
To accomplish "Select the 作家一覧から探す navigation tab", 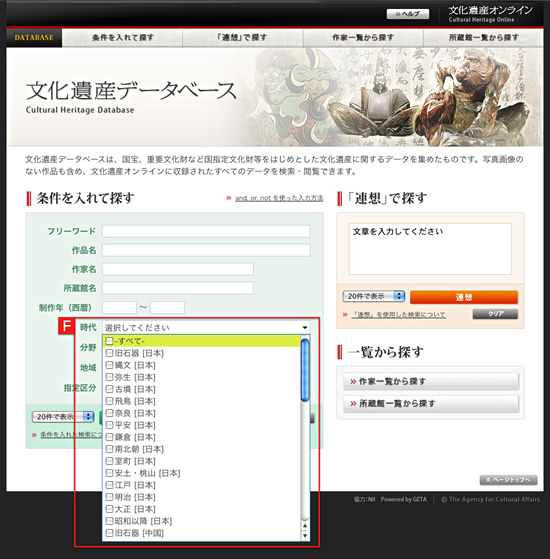I will coord(363,38).
